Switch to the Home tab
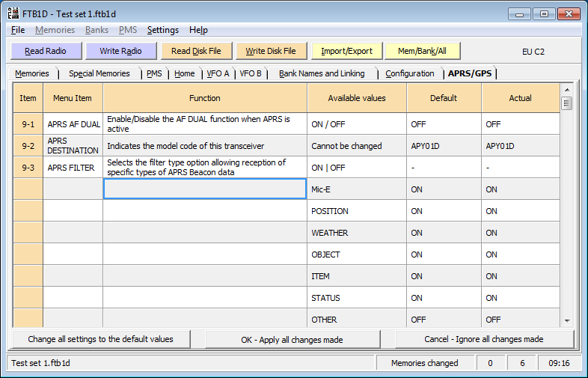Viewport: 588px width, 378px height. (x=185, y=73)
